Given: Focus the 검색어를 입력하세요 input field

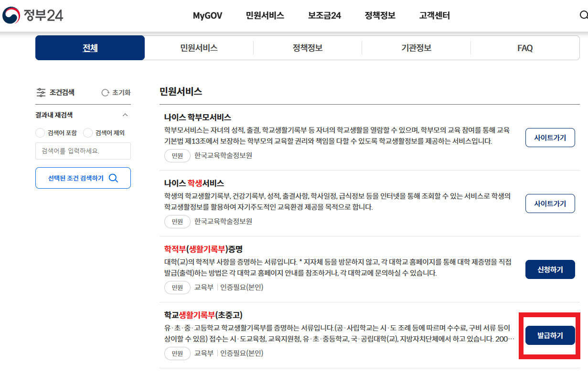Looking at the screenshot, I should click(x=83, y=151).
